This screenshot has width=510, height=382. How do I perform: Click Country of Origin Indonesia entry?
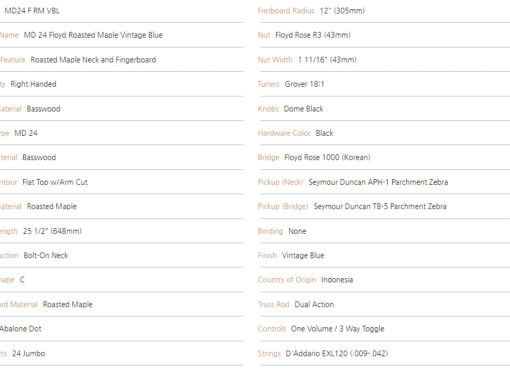click(x=305, y=280)
